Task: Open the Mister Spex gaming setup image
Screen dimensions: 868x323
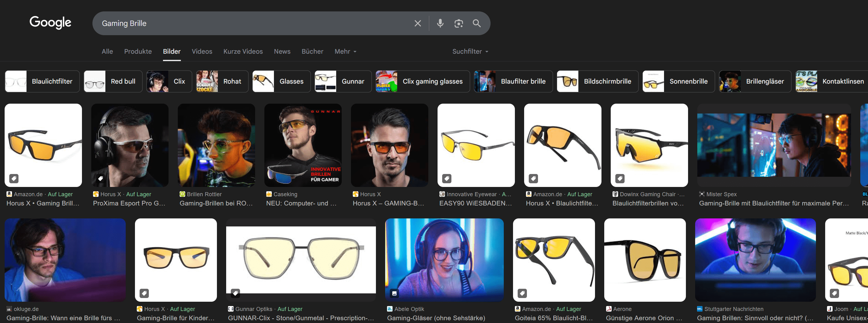Action: pyautogui.click(x=774, y=145)
